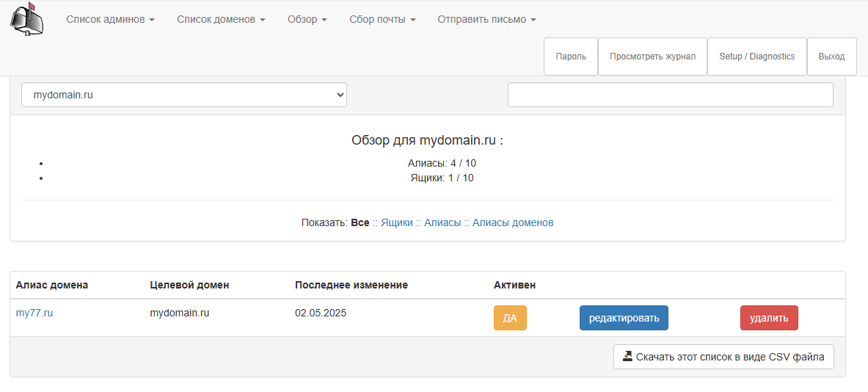Open the Отправить письмо menu

click(x=486, y=19)
